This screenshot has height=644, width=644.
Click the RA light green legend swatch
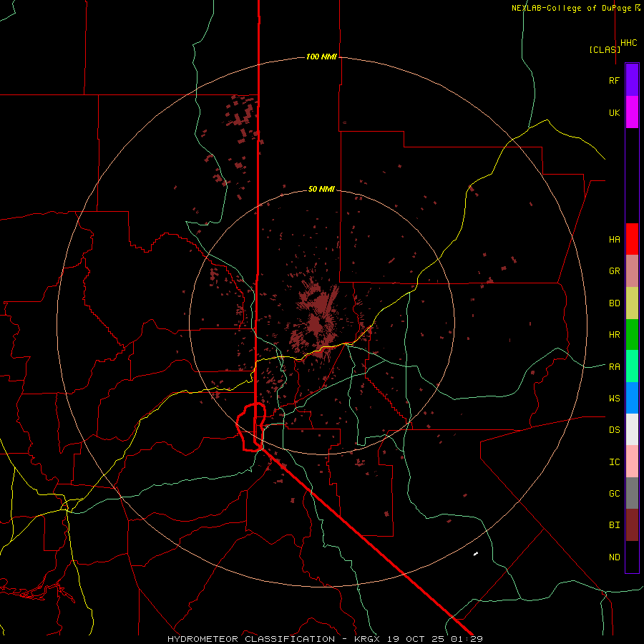tap(632, 366)
